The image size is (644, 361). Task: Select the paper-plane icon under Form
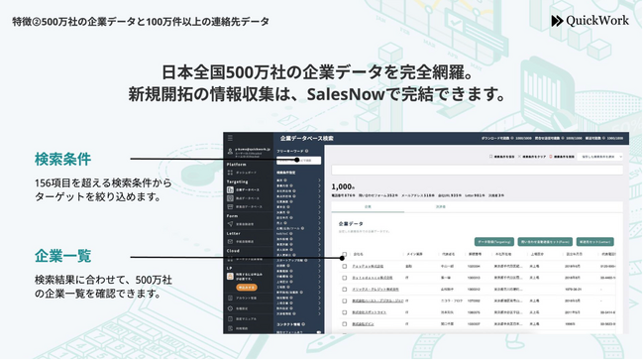[230, 224]
